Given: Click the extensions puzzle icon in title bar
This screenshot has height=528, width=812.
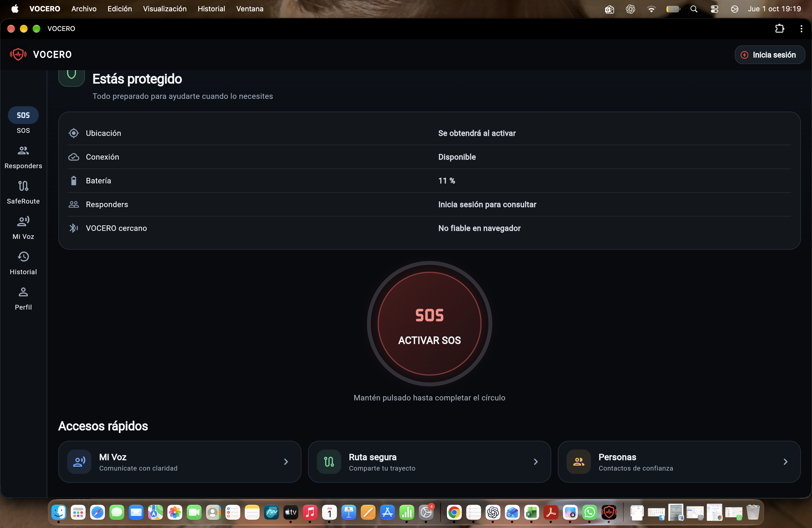Looking at the screenshot, I should coord(780,29).
